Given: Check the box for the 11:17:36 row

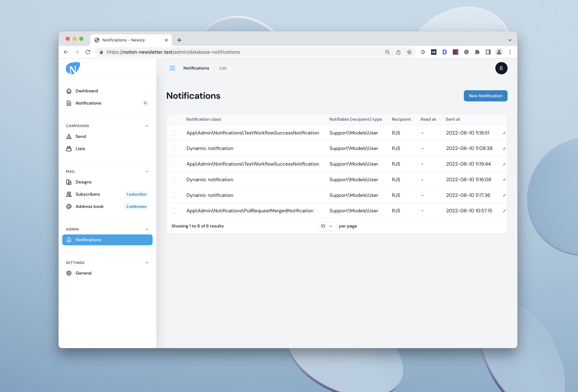Looking at the screenshot, I should (174, 195).
